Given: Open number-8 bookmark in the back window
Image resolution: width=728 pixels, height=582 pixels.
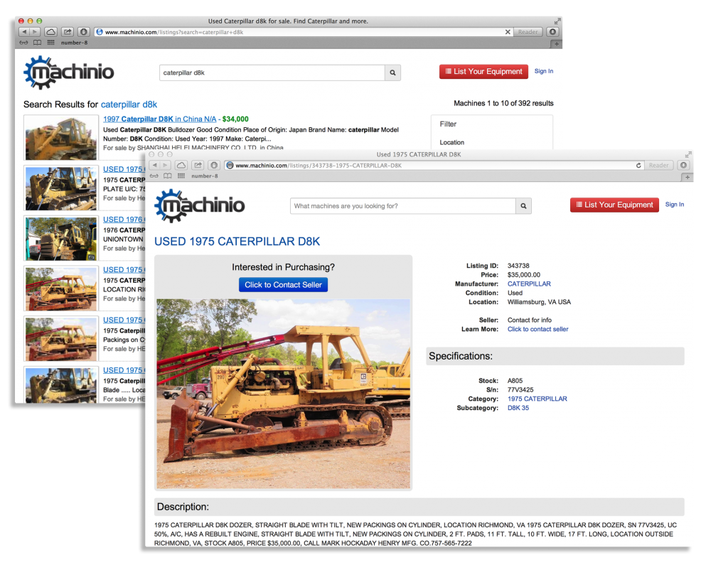Looking at the screenshot, I should point(74,43).
